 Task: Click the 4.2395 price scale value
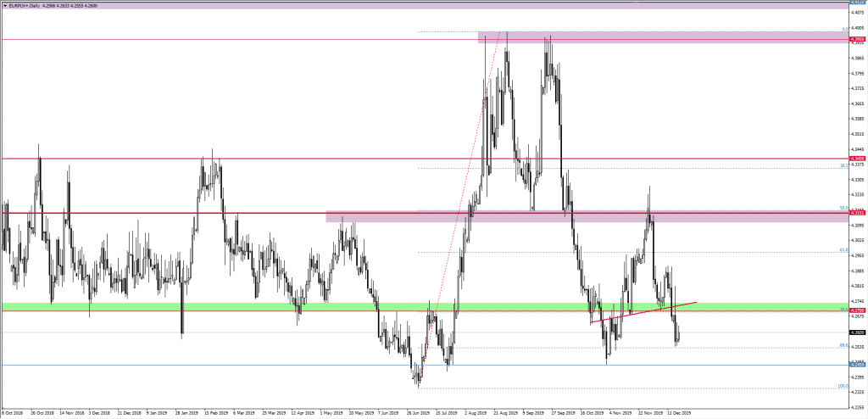click(x=857, y=377)
